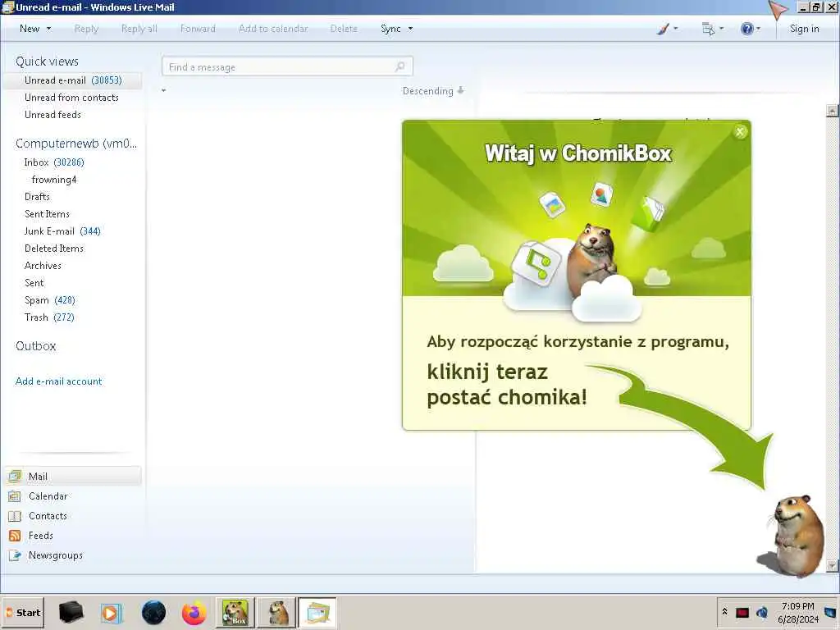
Task: Open the Trash (272) folder
Action: coord(49,317)
